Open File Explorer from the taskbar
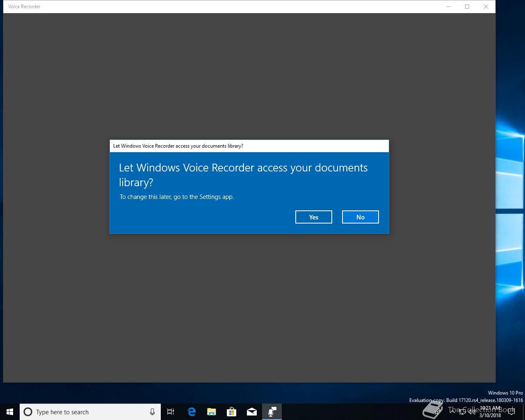The width and height of the screenshot is (525, 420). tap(212, 412)
